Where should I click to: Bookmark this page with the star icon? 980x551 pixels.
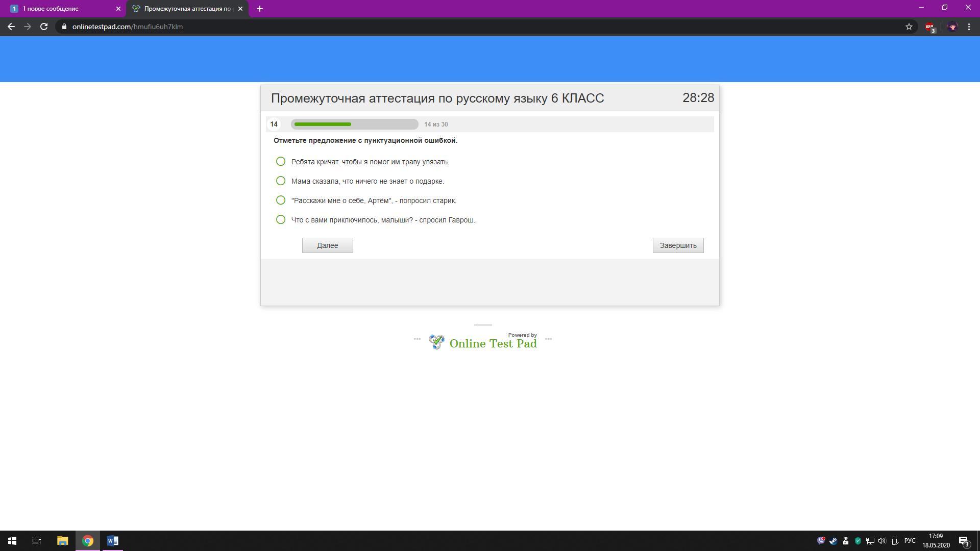click(909, 27)
